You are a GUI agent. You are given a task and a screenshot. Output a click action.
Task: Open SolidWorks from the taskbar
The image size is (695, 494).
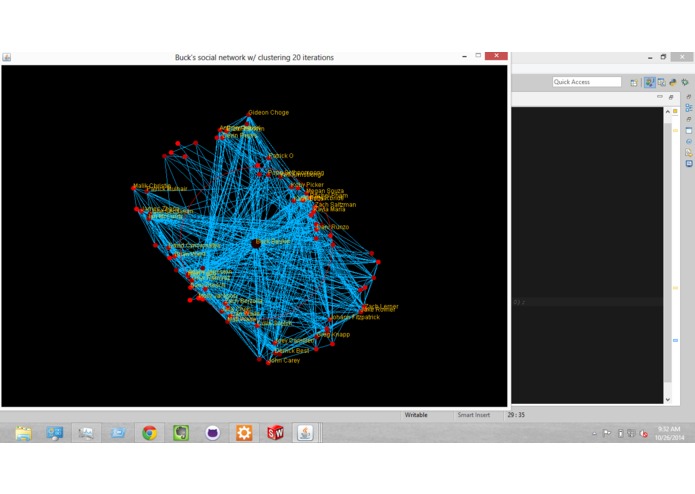coord(275,433)
